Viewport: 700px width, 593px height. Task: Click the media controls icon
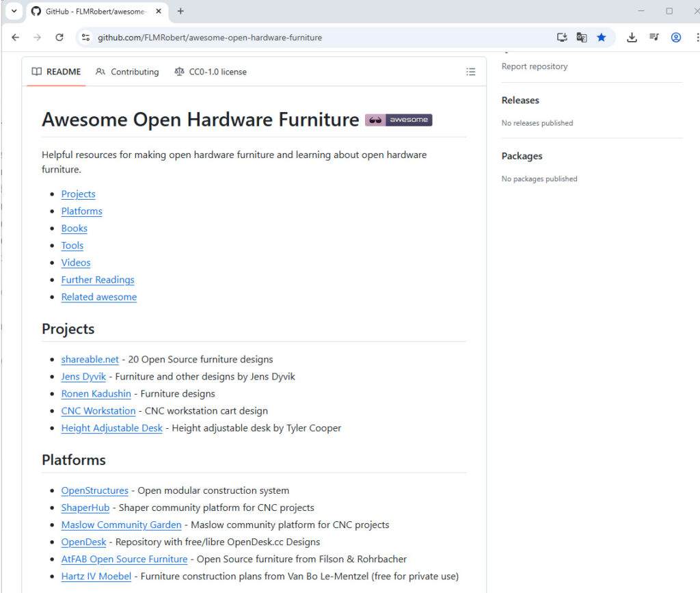pos(654,38)
